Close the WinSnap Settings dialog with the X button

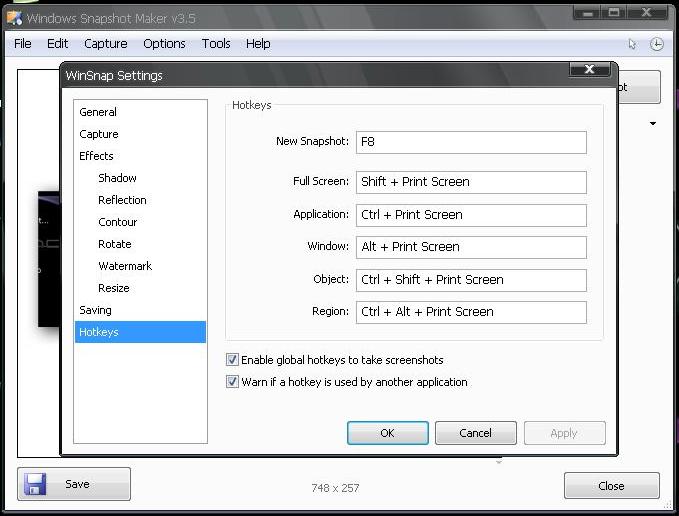(x=589, y=69)
